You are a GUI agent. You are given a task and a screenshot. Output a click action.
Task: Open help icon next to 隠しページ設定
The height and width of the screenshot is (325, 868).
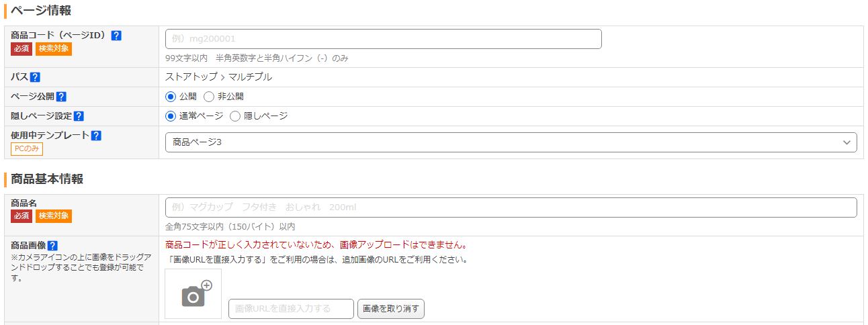[79, 116]
